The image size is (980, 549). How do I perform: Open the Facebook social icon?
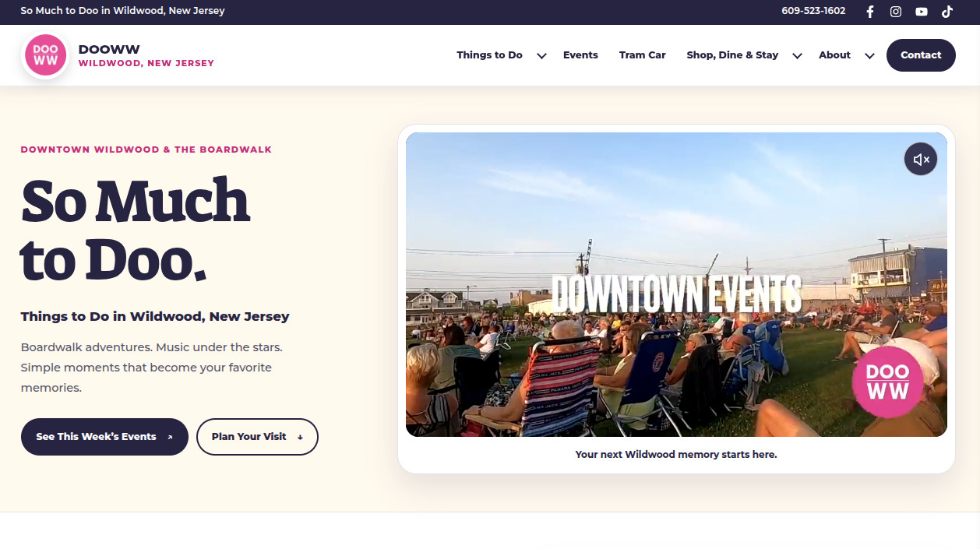(870, 12)
